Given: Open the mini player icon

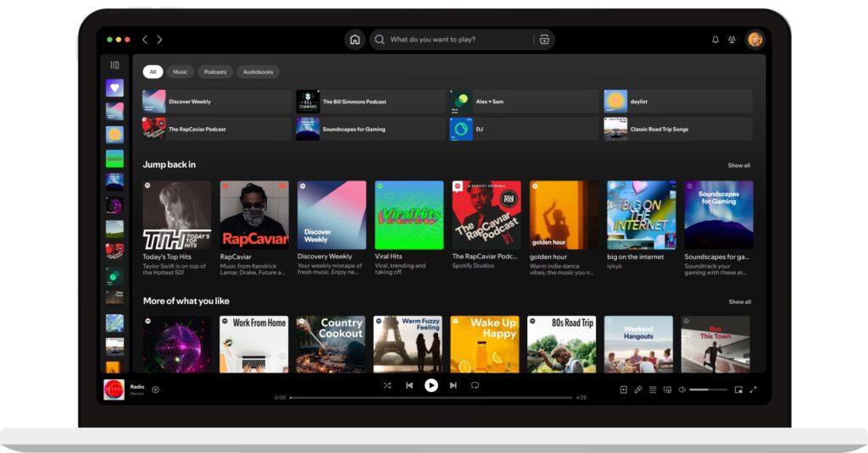Looking at the screenshot, I should tap(738, 389).
